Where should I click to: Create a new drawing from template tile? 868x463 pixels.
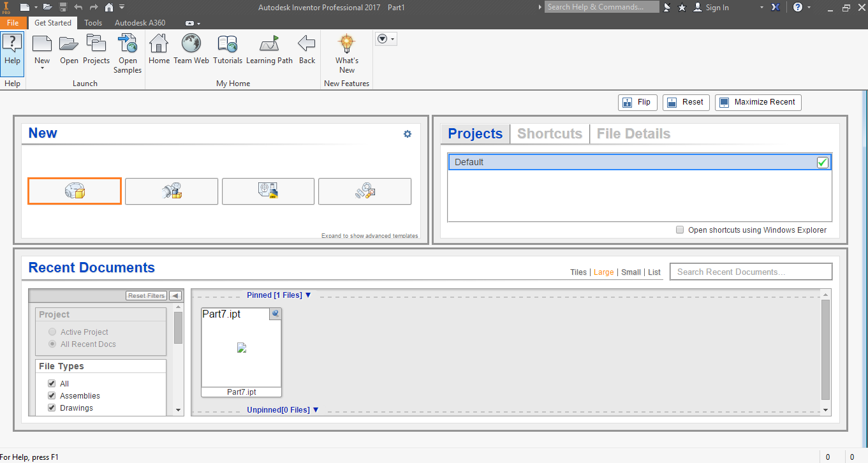tap(268, 191)
